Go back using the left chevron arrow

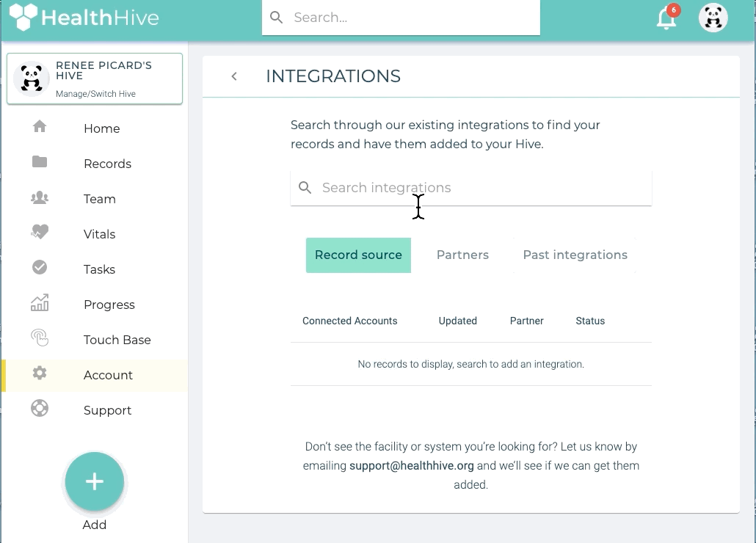pos(234,76)
